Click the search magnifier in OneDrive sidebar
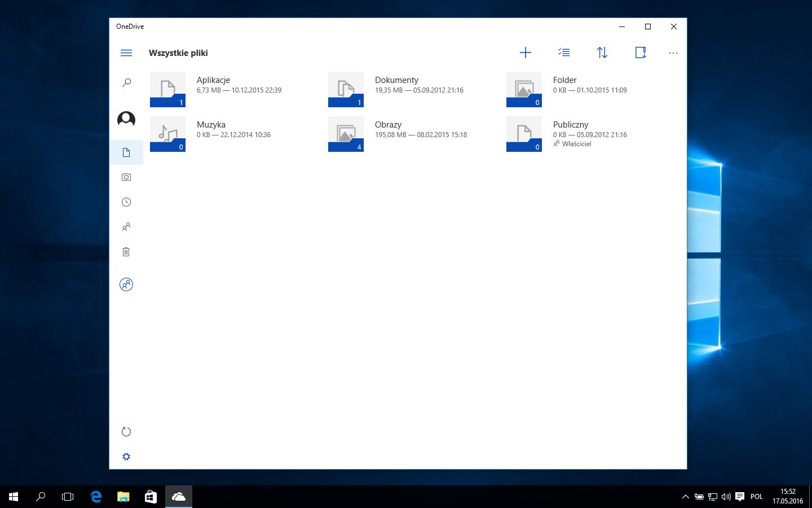812x508 pixels. coord(126,83)
